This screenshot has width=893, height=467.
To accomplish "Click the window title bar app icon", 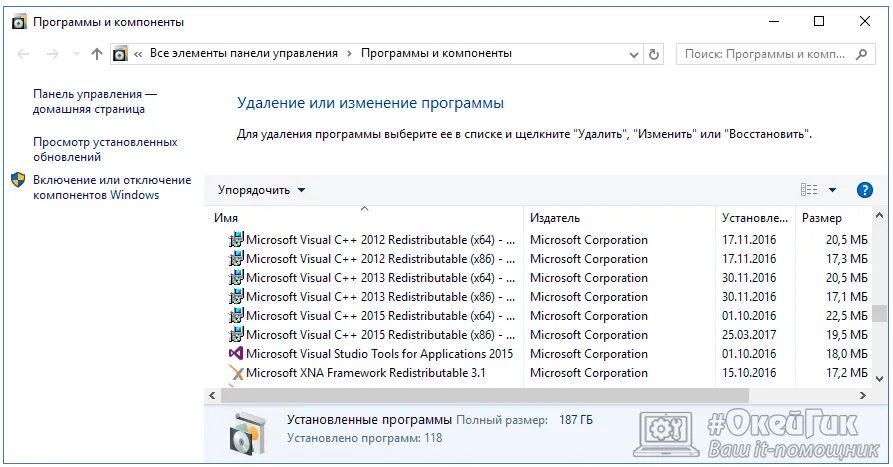I will click(19, 22).
